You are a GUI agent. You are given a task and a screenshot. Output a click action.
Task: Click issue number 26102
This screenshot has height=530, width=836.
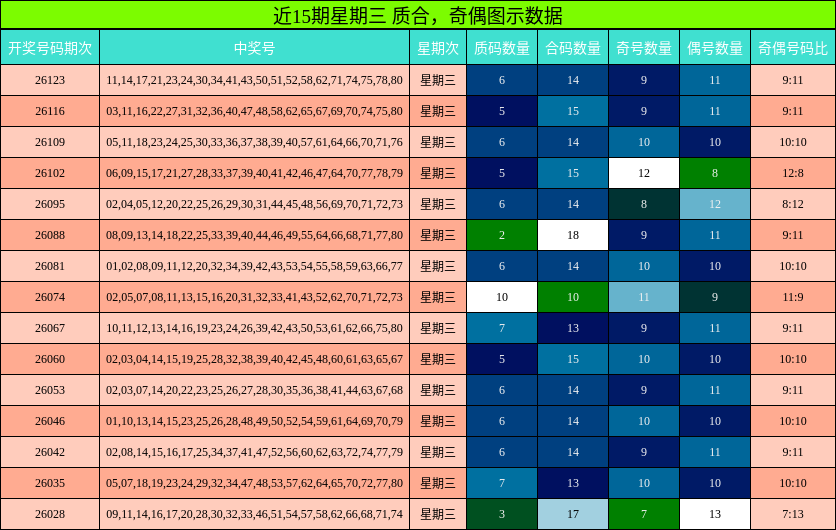pyautogui.click(x=50, y=173)
